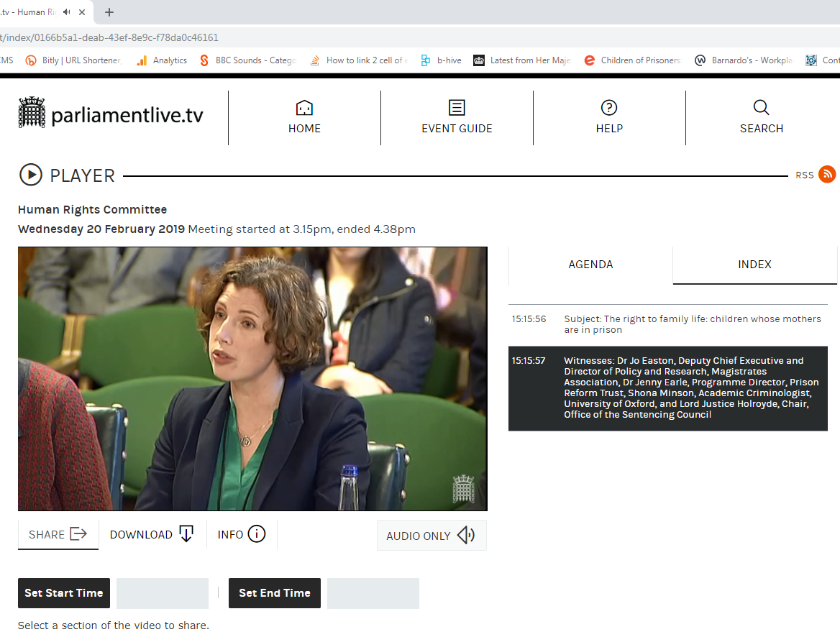This screenshot has height=637, width=840.
Task: Open the orange RSS feed icon
Action: (x=827, y=174)
